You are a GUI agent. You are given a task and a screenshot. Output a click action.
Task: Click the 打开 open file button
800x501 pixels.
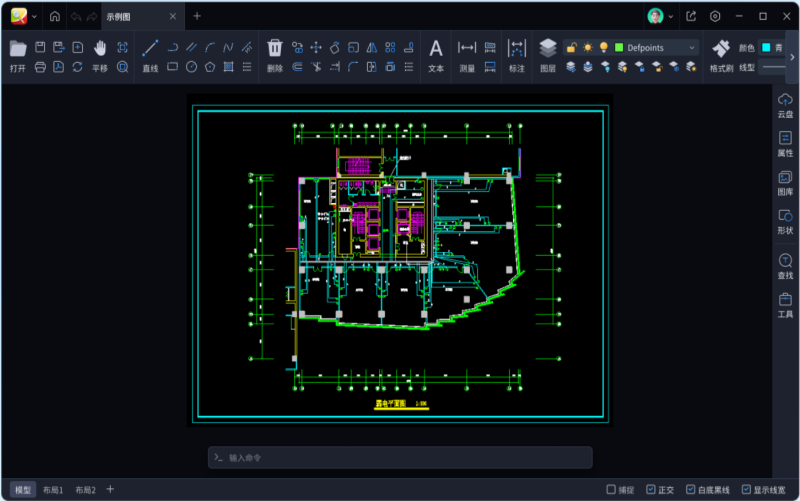18,48
